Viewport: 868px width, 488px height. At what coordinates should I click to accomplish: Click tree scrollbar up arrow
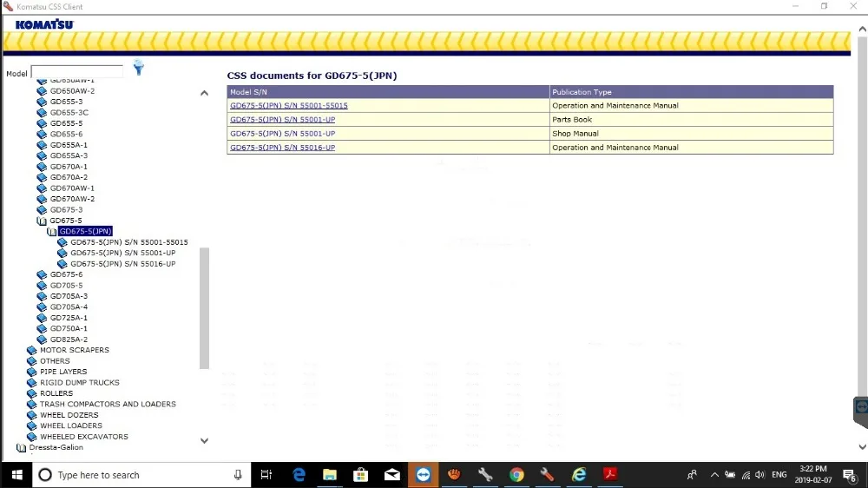pyautogui.click(x=204, y=93)
